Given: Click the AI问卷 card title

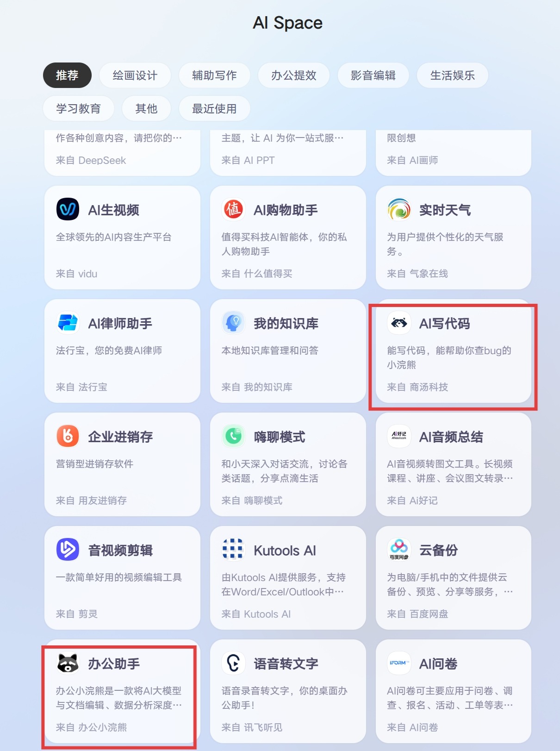Looking at the screenshot, I should [438, 663].
